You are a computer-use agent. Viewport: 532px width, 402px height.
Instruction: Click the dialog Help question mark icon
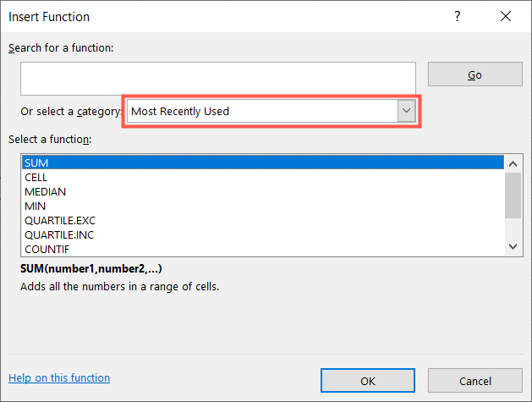(x=458, y=17)
